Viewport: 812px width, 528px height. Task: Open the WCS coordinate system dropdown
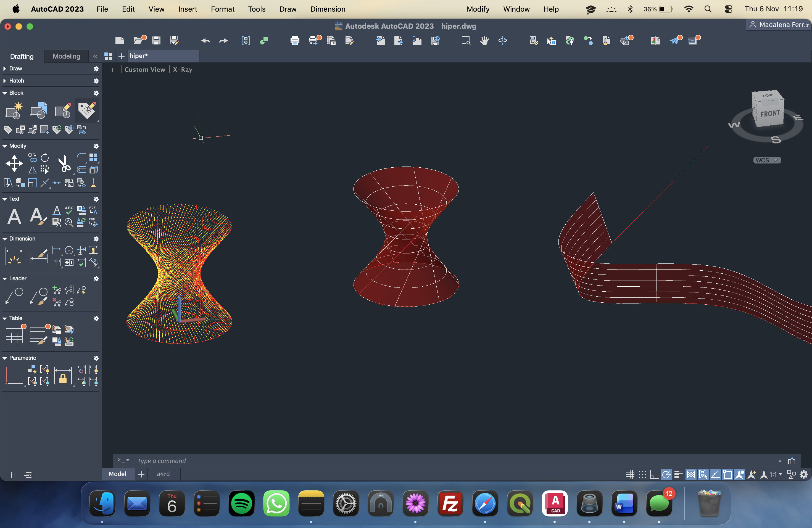[x=767, y=160]
